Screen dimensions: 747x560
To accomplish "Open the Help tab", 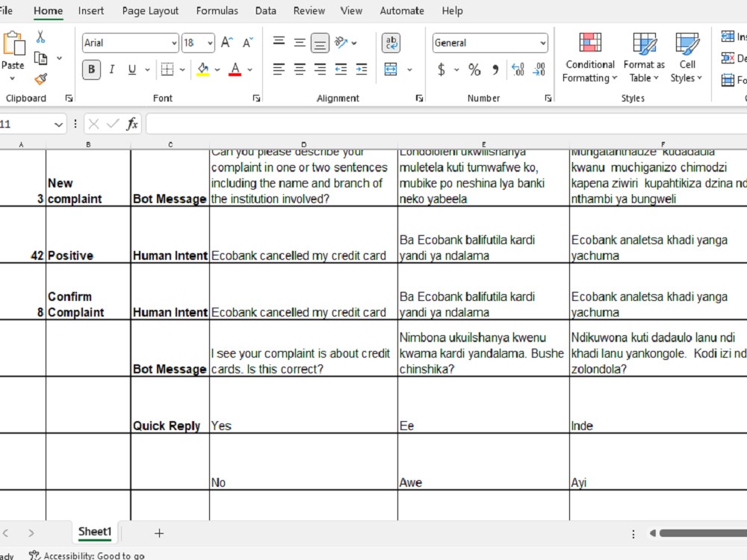I will 452,10.
